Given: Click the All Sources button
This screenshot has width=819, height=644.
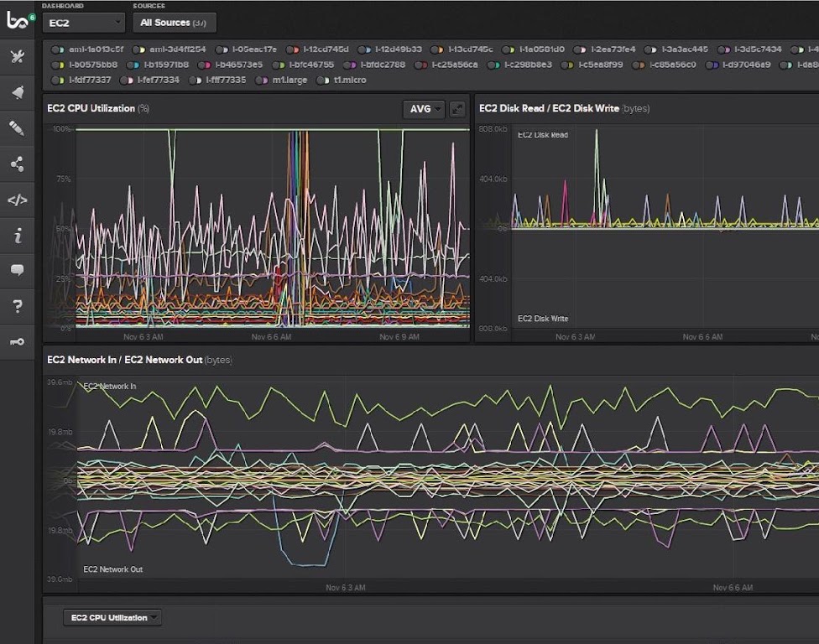Looking at the screenshot, I should click(175, 23).
